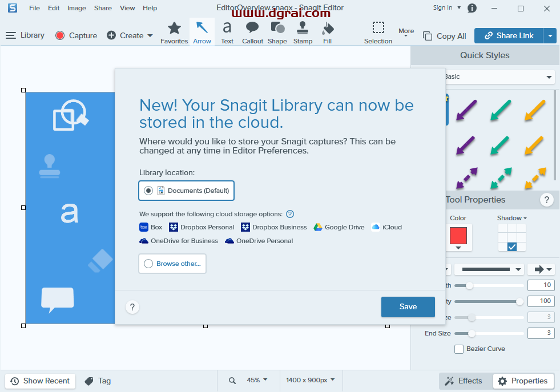The image size is (560, 392).
Task: Open Tool Properties help button
Action: (546, 200)
